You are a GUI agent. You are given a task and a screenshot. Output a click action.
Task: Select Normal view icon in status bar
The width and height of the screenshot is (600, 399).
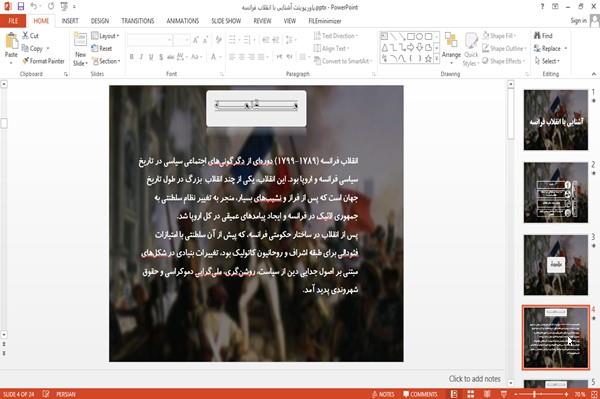coord(454,394)
